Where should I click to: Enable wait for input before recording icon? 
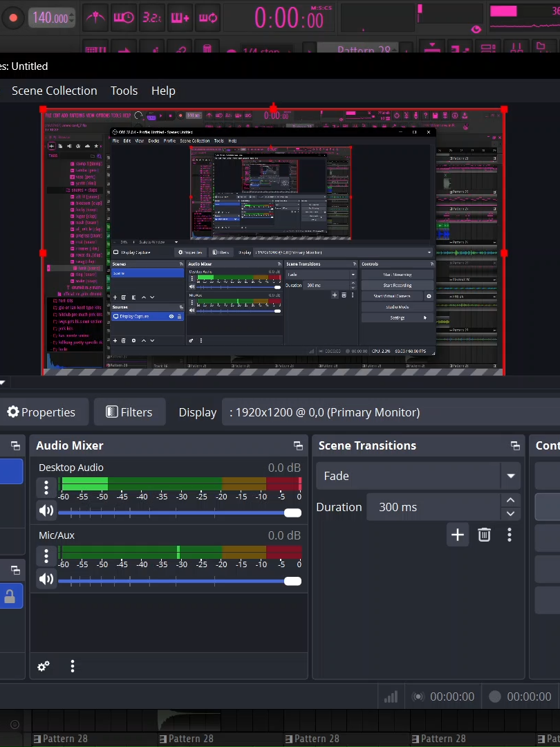(124, 18)
